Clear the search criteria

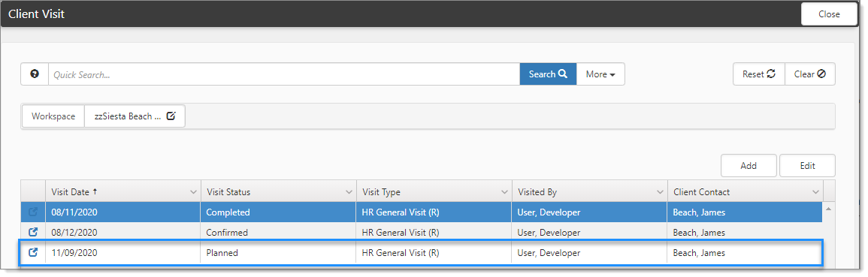coord(810,74)
